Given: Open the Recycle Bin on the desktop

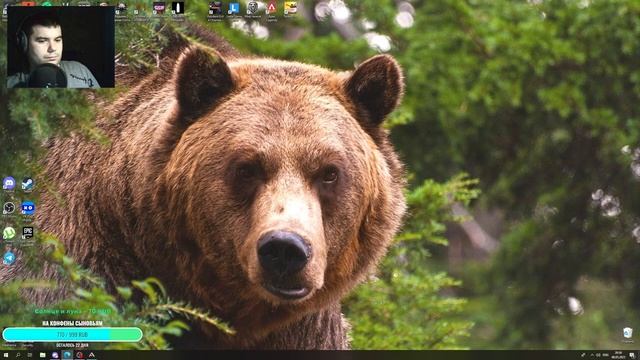Looking at the screenshot, I should [x=628, y=333].
